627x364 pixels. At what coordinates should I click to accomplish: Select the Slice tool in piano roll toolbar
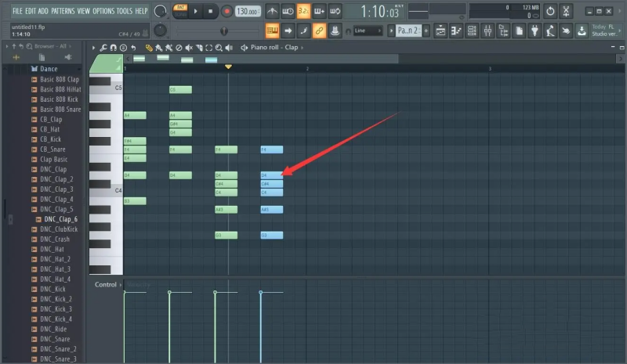[x=199, y=48]
